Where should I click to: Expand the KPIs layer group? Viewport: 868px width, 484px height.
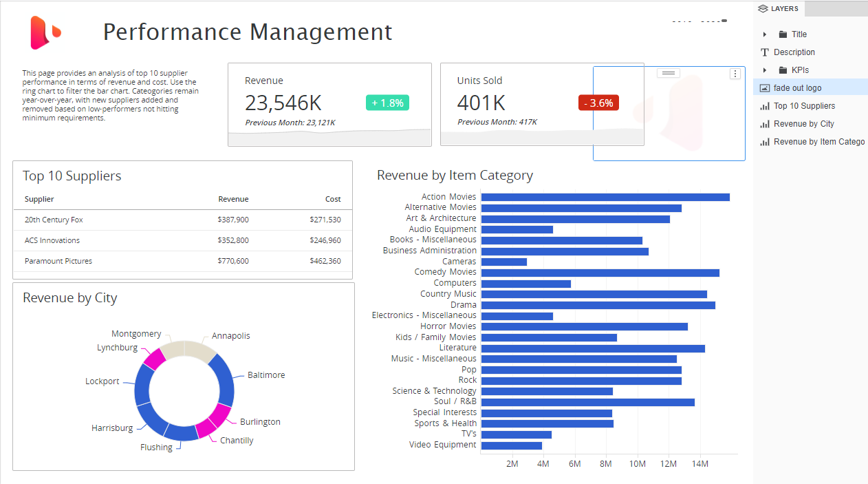pos(765,70)
